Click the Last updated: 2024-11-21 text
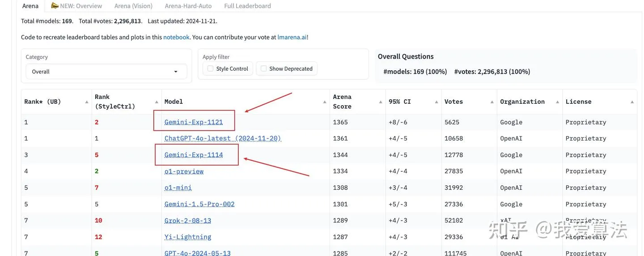 182,21
